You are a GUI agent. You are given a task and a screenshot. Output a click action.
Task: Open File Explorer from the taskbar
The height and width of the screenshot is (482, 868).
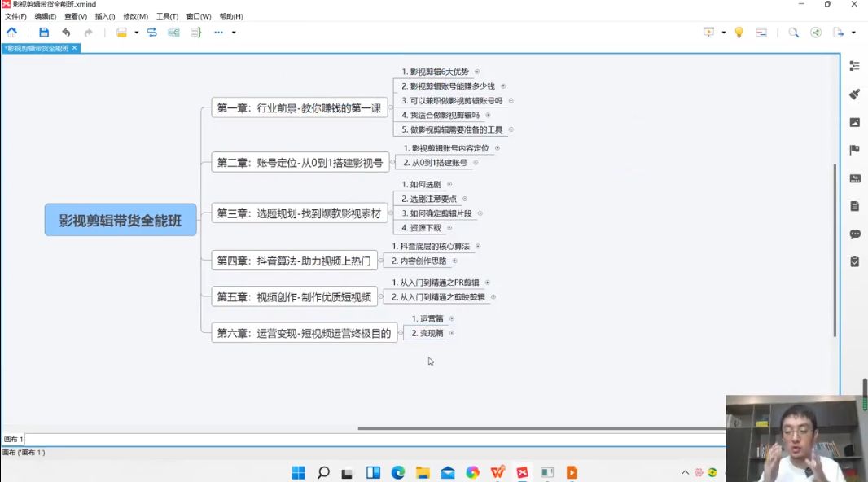423,472
